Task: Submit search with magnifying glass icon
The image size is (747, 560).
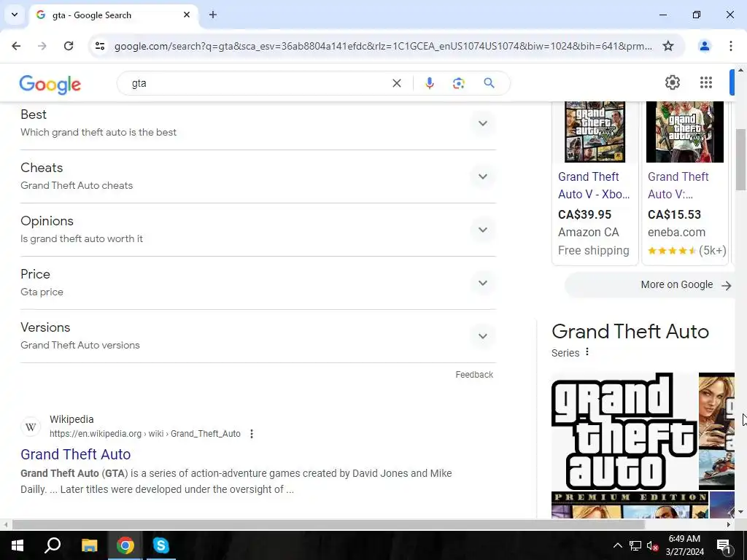Action: click(x=489, y=83)
